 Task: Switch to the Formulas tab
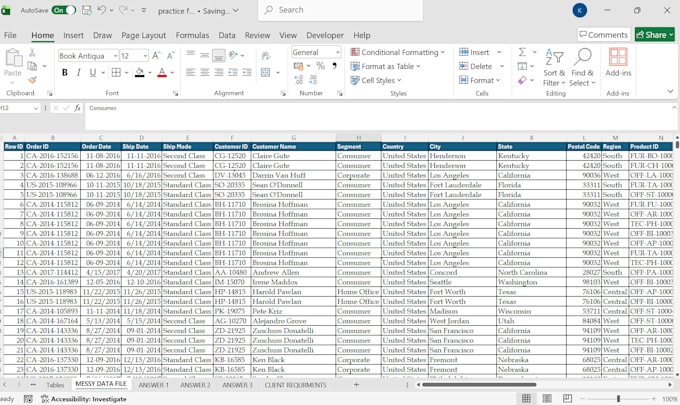click(192, 35)
